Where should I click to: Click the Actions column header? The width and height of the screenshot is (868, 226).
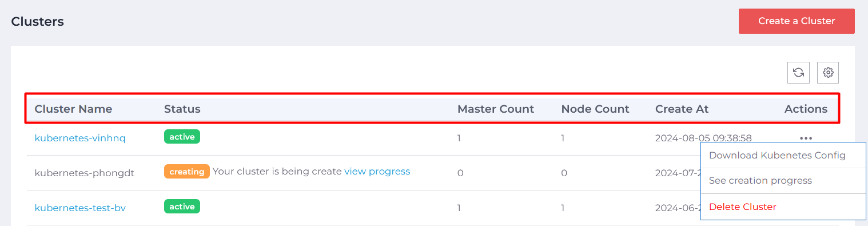[x=806, y=109]
